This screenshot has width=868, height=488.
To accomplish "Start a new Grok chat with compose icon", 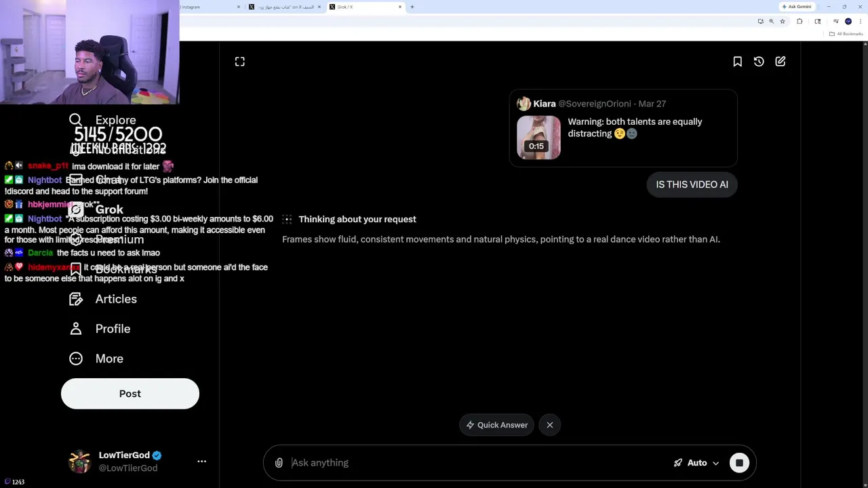I will (781, 62).
